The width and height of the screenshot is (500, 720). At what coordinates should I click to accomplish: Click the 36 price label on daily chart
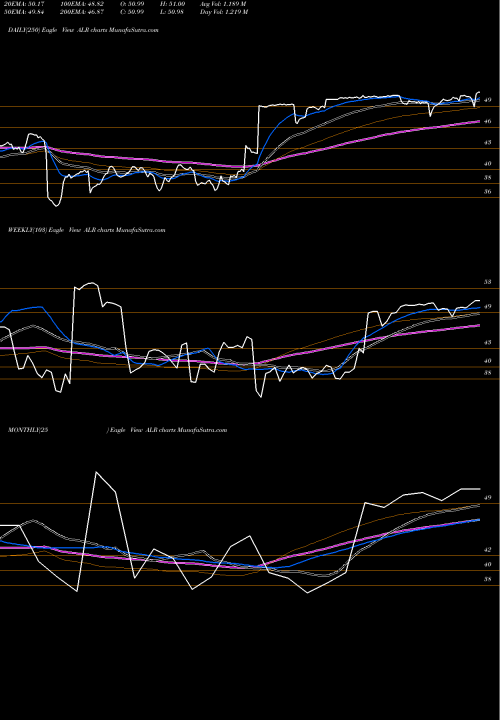488,191
